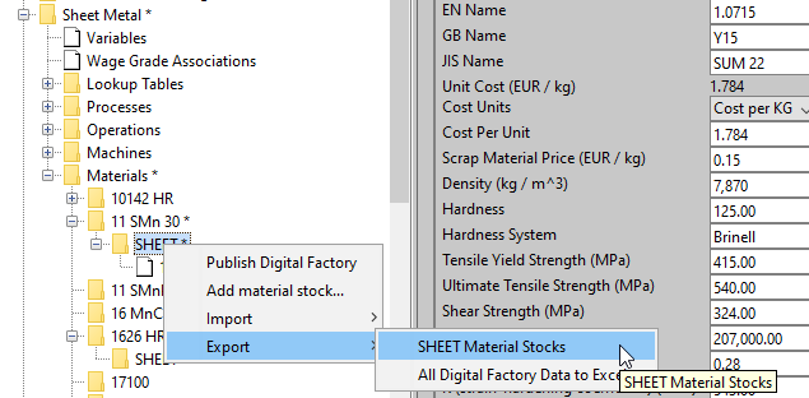Edit the Cost Per Unit field

click(x=759, y=135)
